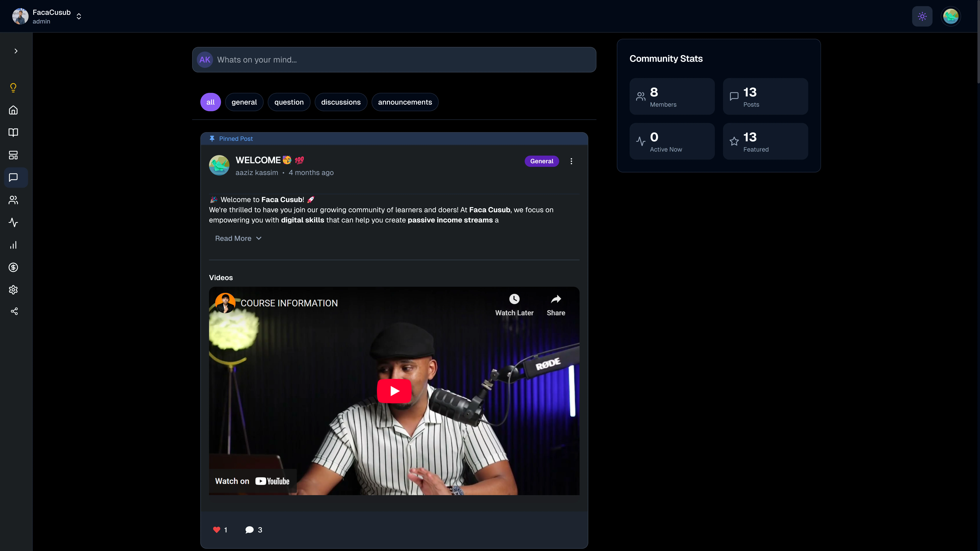980x551 pixels.
Task: Select the 'general' filter tab
Action: tap(244, 102)
